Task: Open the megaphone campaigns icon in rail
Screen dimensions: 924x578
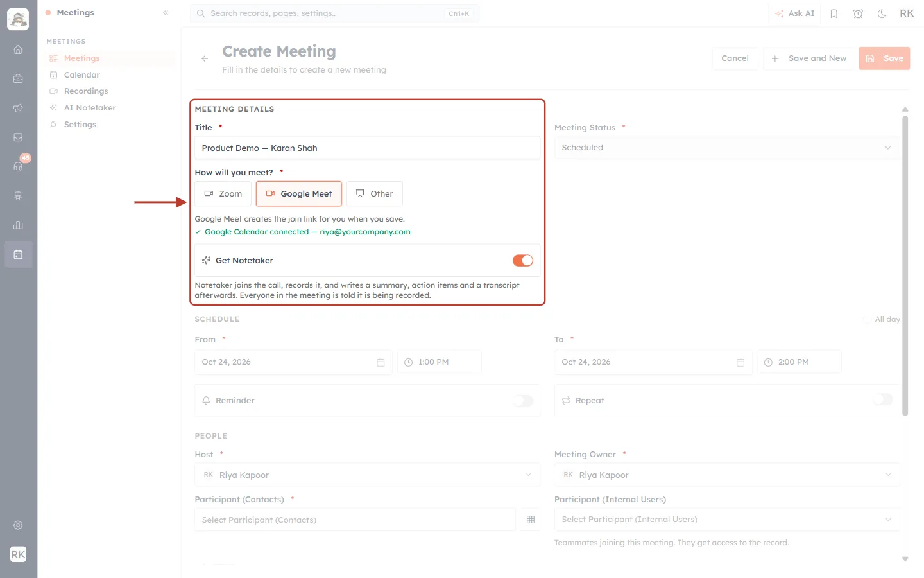Action: (18, 108)
